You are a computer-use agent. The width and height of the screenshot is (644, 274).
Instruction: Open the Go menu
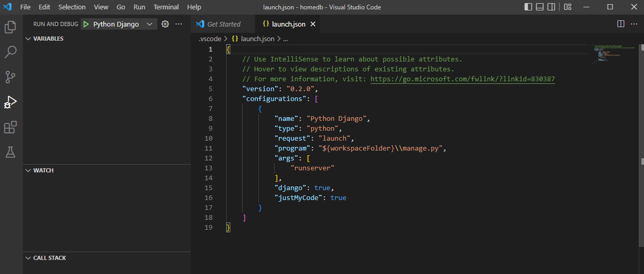coord(121,7)
